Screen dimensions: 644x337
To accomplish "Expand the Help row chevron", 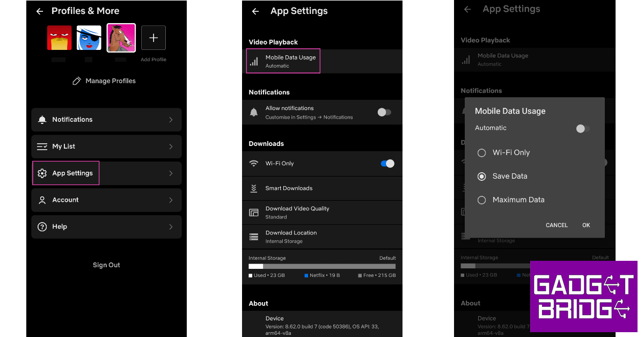I will tap(171, 227).
